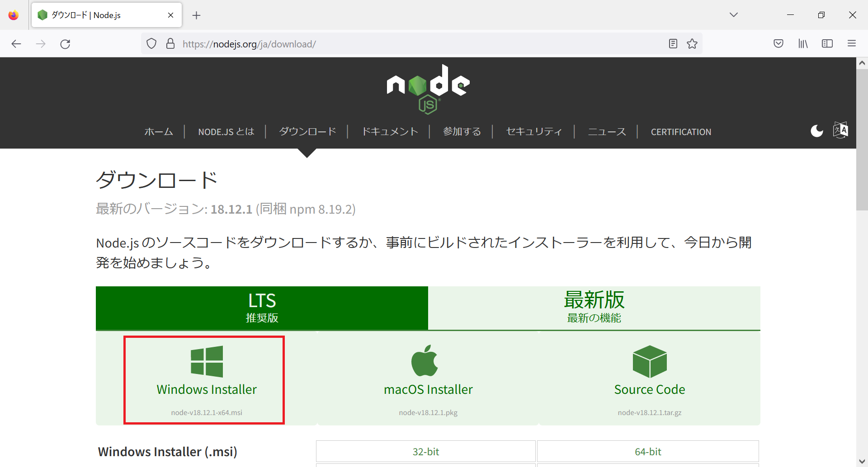Click the Windows logo icon

(x=207, y=361)
